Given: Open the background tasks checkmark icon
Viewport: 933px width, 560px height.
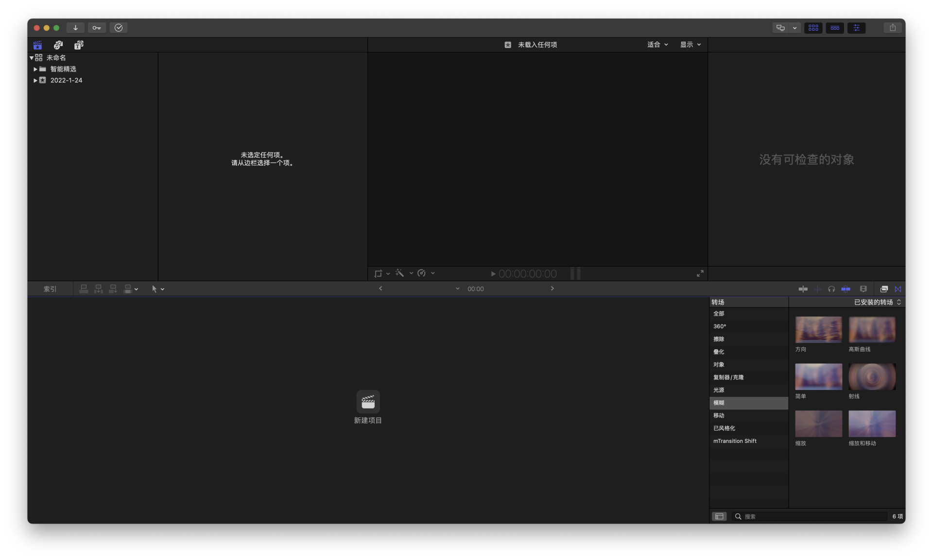Looking at the screenshot, I should (x=119, y=28).
